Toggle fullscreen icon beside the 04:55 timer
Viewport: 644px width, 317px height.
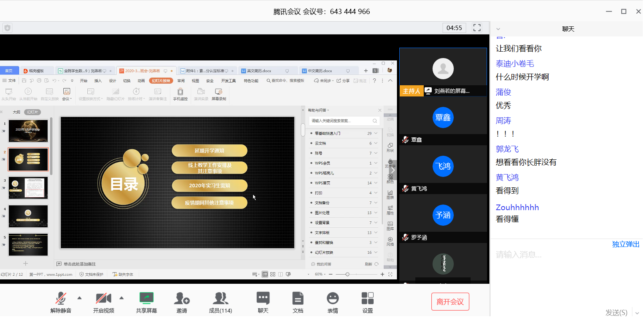[477, 28]
